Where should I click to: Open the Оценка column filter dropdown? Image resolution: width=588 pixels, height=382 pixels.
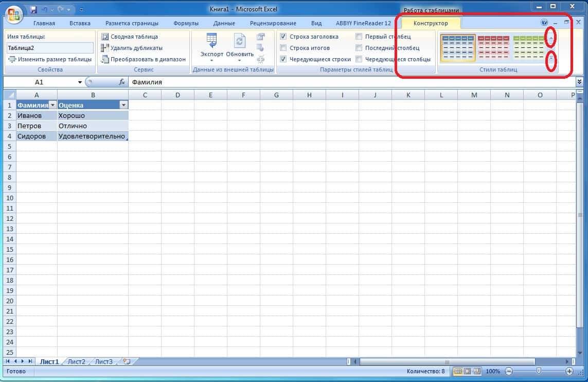coord(122,105)
